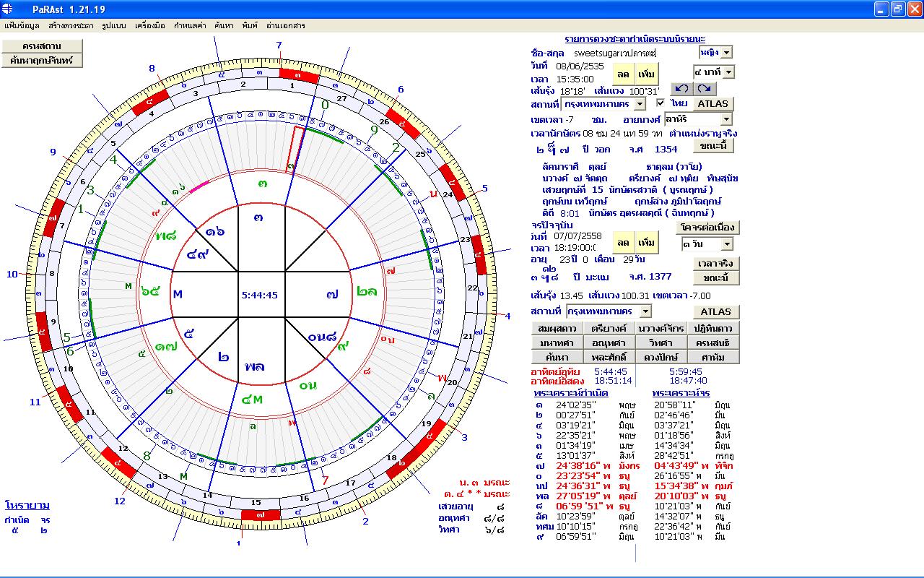The height and width of the screenshot is (578, 924).
Task: Click natal ลัค value 10°23'59"
Action: [575, 517]
